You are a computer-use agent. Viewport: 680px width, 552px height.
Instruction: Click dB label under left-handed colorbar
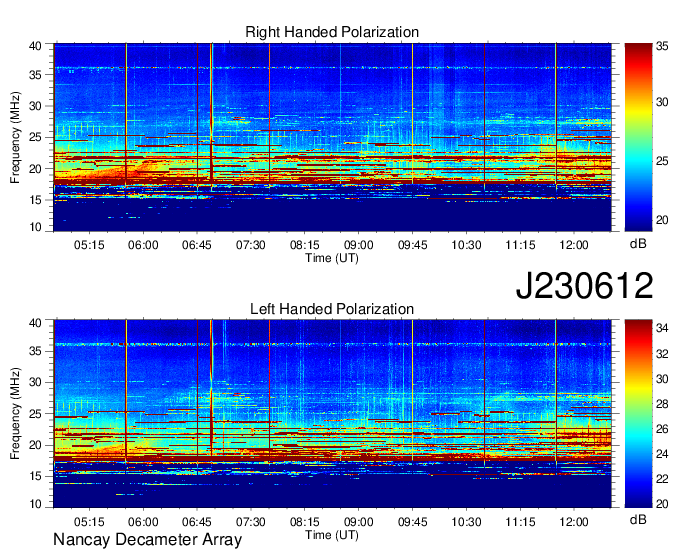tap(638, 519)
